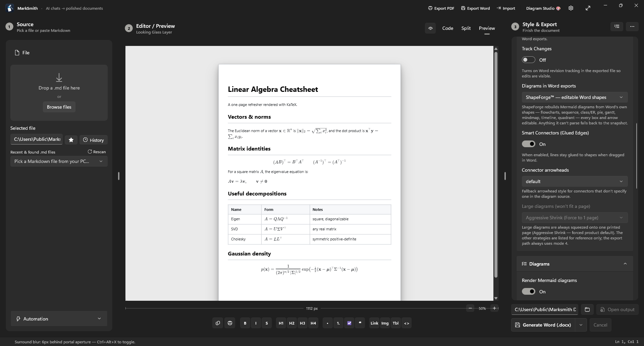The image size is (644, 346).
Task: Favorite the selected file with star icon
Action: tap(71, 140)
